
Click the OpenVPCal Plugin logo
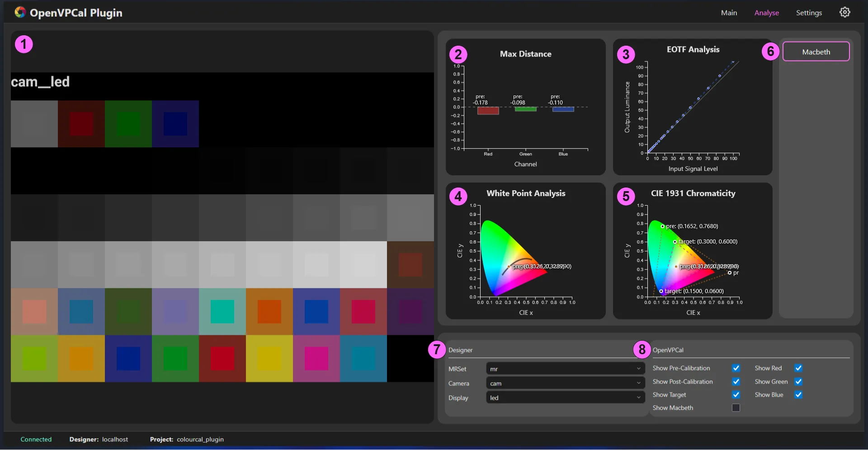pos(20,12)
